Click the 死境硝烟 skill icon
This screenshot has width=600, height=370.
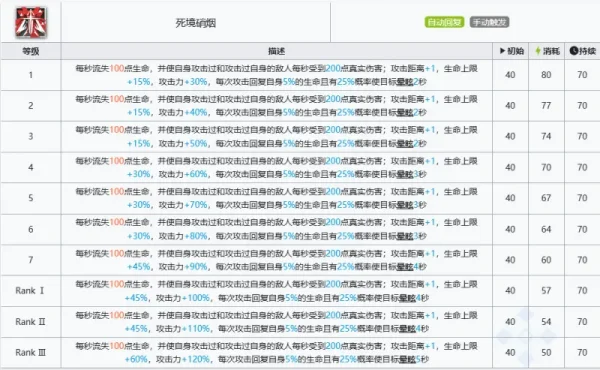click(31, 23)
